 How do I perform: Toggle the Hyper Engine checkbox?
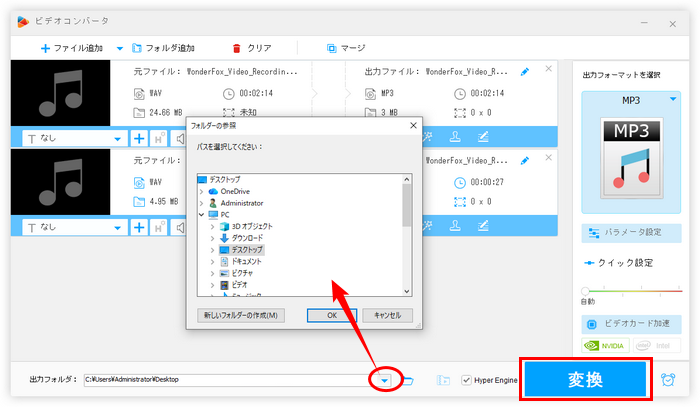pyautogui.click(x=466, y=380)
